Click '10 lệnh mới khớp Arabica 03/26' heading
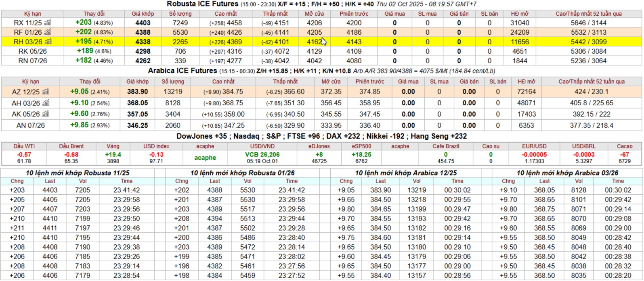 (x=567, y=173)
